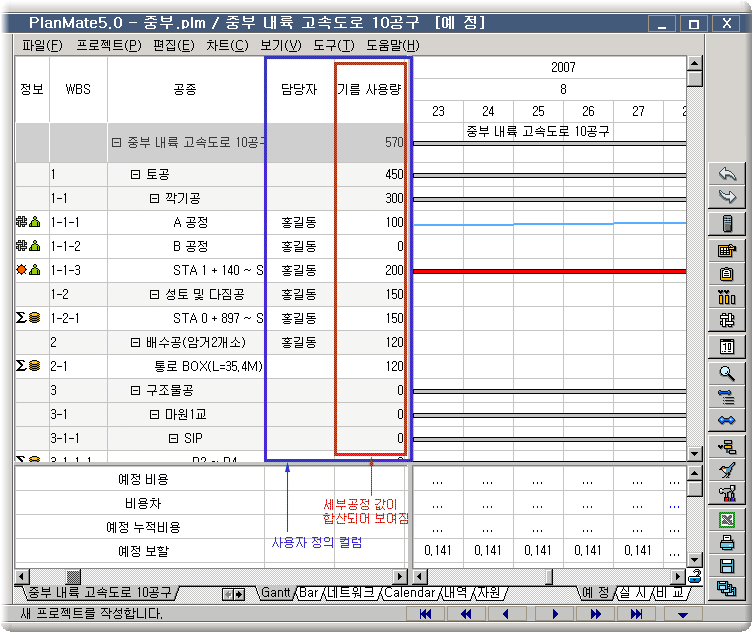Click the undo arrow icon in right toolbar
This screenshot has width=752, height=632.
[727, 174]
